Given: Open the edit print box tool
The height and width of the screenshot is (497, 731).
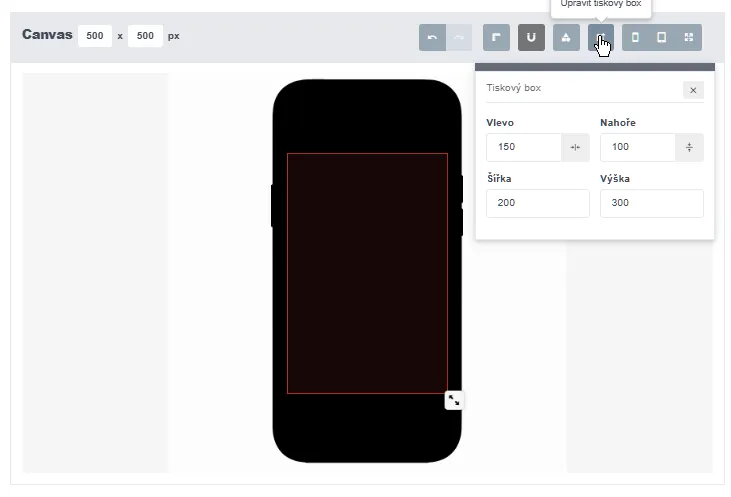Looking at the screenshot, I should click(601, 37).
